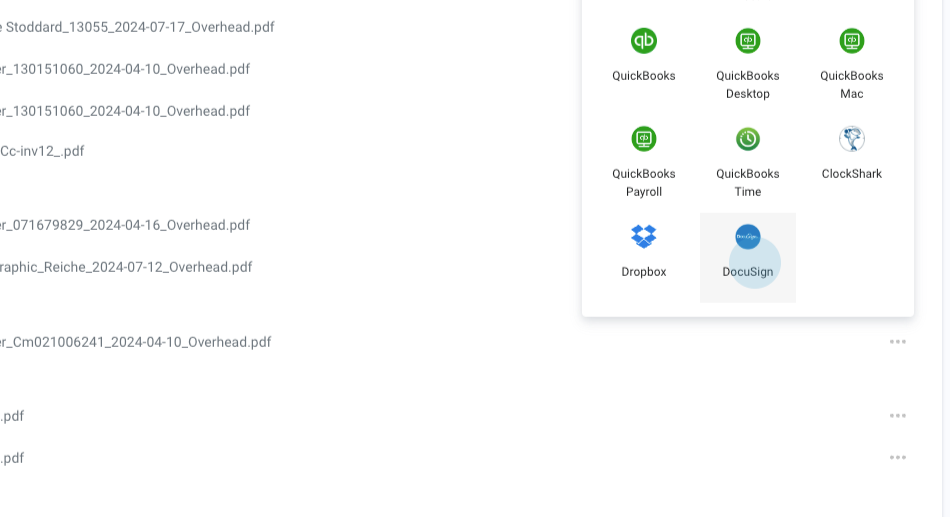950x517 pixels.
Task: Open QuickBooks Payroll integration
Action: 644,140
